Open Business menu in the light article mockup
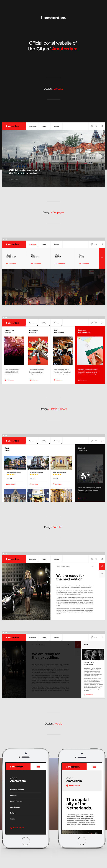This screenshot has width=107, height=868. 57,559
